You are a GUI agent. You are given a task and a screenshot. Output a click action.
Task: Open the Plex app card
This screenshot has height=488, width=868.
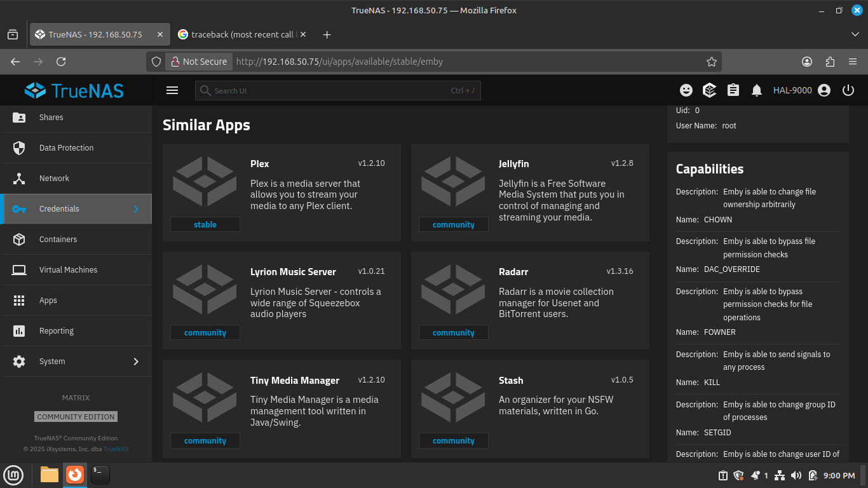point(281,193)
